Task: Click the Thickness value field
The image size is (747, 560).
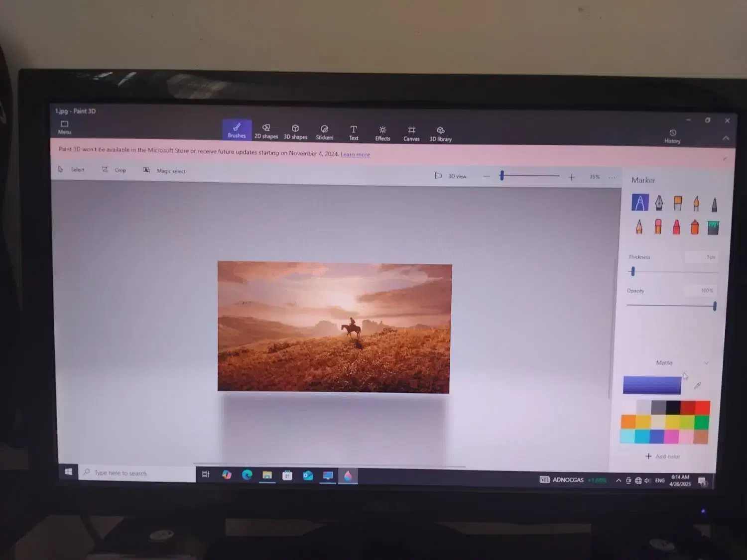Action: 701,257
